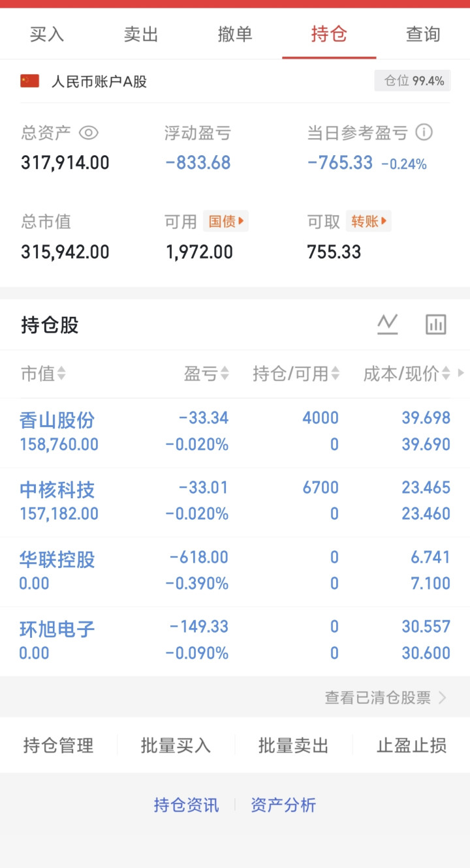Tap the 国债 shortcut tag
470x868 pixels.
click(x=226, y=222)
